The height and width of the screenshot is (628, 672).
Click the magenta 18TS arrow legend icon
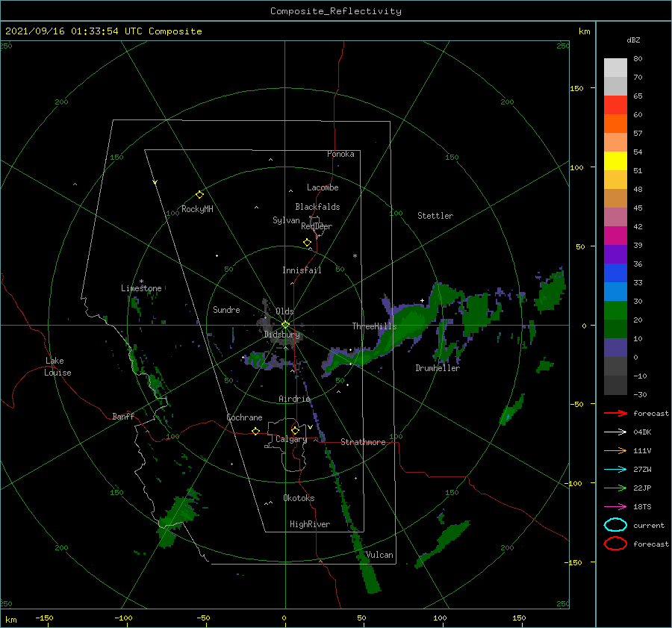(x=615, y=507)
